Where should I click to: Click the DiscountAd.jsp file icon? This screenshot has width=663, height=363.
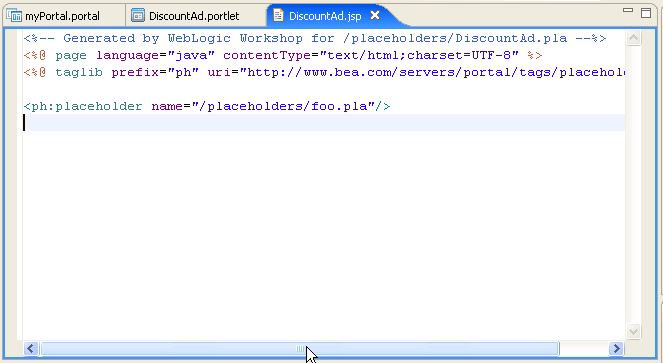pyautogui.click(x=278, y=15)
